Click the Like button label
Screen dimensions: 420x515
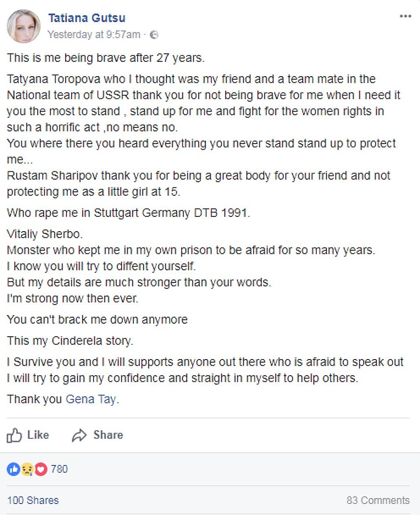38,435
